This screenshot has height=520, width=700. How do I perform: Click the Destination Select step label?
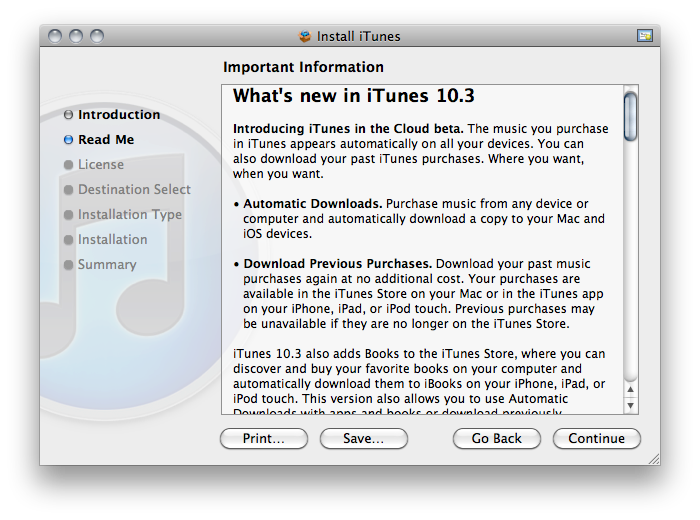click(134, 190)
